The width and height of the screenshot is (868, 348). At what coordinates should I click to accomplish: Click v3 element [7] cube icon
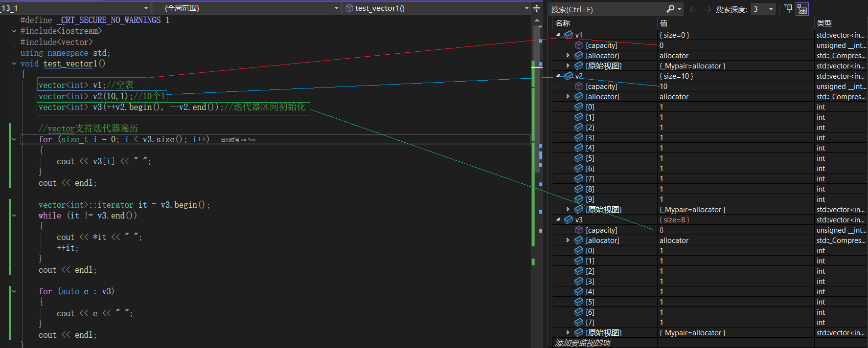click(579, 322)
